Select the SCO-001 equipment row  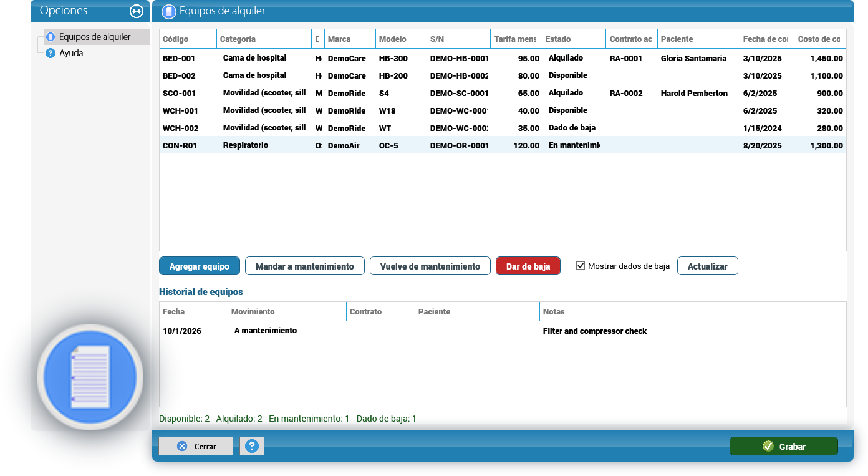[x=503, y=93]
